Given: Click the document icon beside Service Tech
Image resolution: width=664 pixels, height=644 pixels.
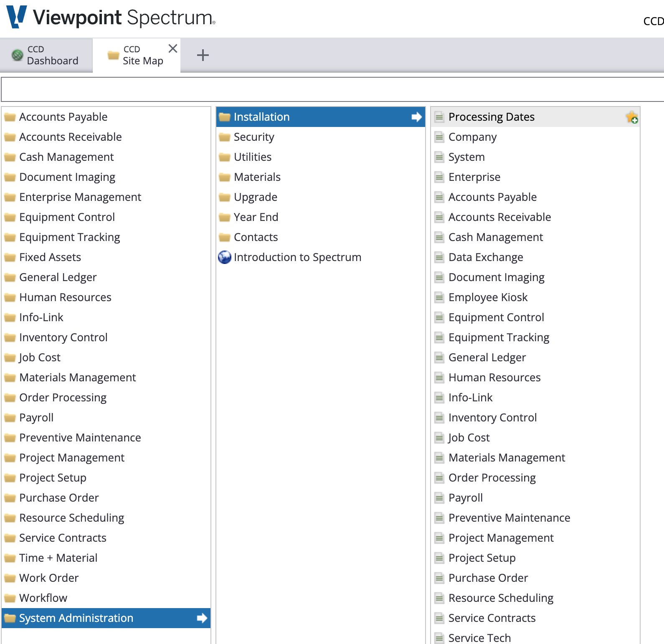Looking at the screenshot, I should 439,638.
